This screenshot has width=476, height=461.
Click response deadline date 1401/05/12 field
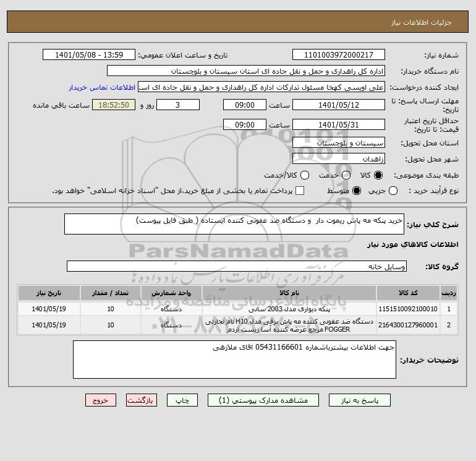coord(339,105)
